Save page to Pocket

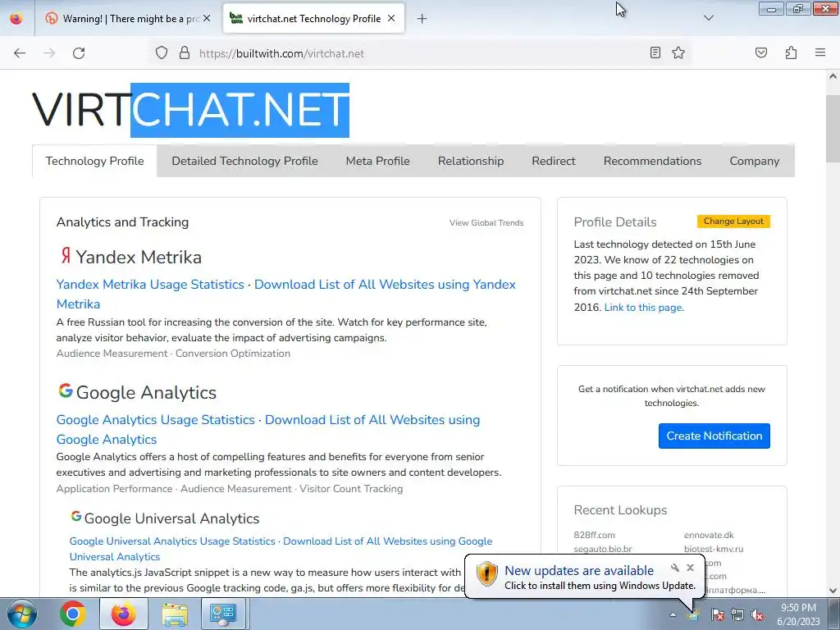[x=761, y=52]
